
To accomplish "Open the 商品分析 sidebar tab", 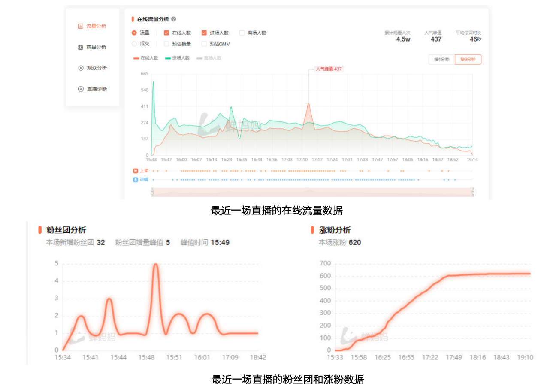I will pyautogui.click(x=96, y=47).
